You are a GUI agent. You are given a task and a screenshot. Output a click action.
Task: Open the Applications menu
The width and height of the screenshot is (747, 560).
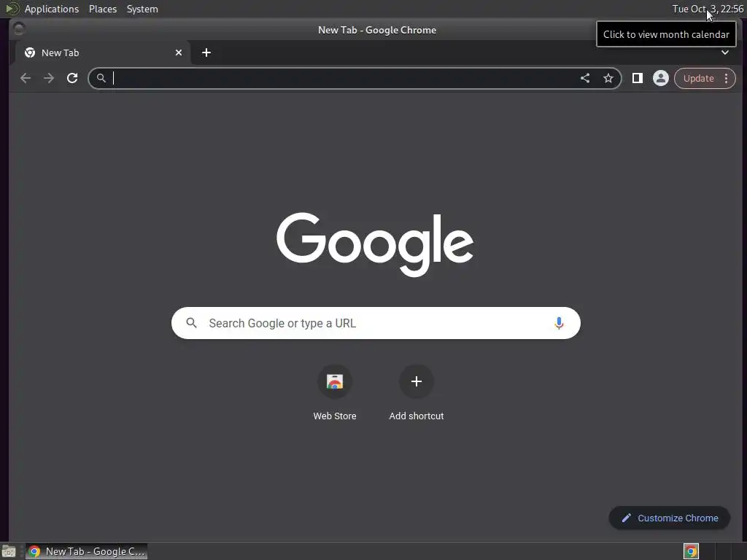tap(52, 9)
